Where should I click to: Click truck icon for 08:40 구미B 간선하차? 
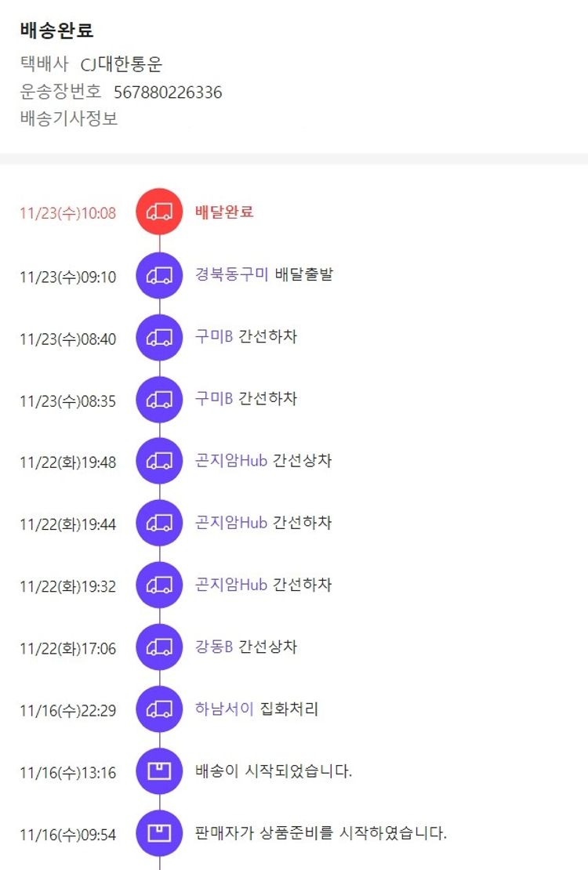click(x=159, y=337)
